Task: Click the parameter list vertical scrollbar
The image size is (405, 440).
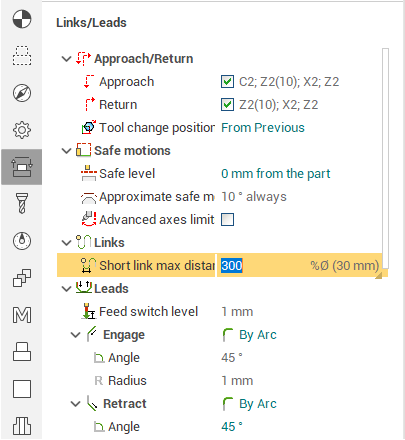Action: point(385,158)
